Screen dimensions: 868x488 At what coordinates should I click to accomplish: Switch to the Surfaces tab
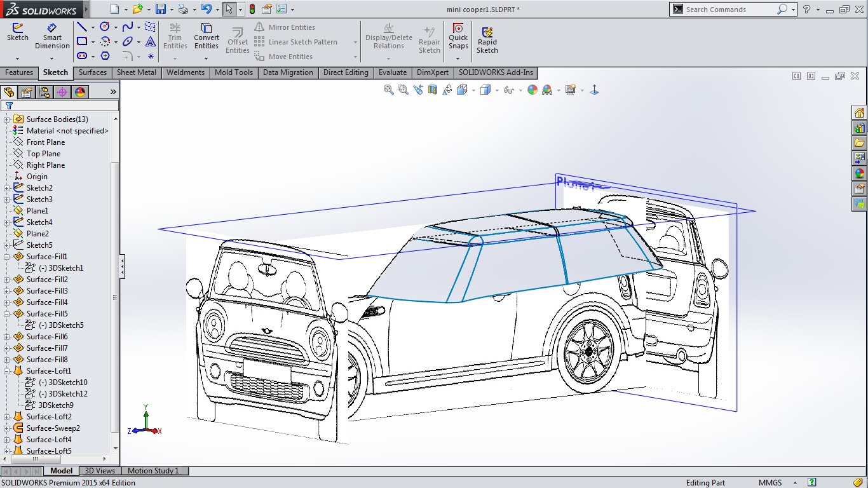pos(93,72)
